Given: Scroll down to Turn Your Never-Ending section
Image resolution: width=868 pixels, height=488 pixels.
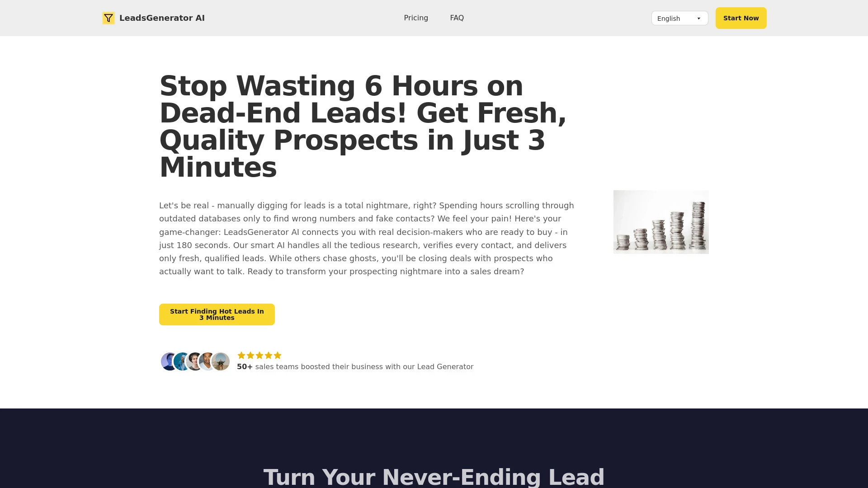Looking at the screenshot, I should point(434,477).
